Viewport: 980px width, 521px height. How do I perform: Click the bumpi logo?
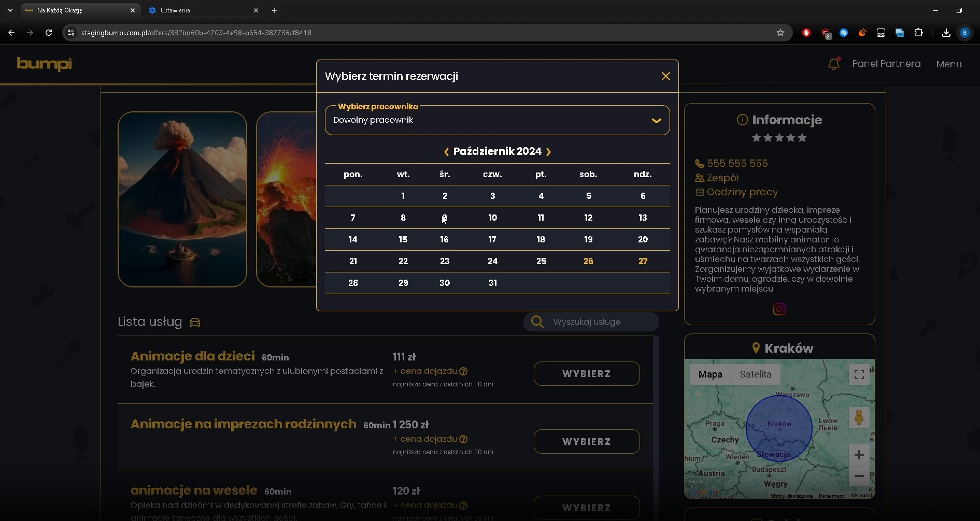coord(45,64)
